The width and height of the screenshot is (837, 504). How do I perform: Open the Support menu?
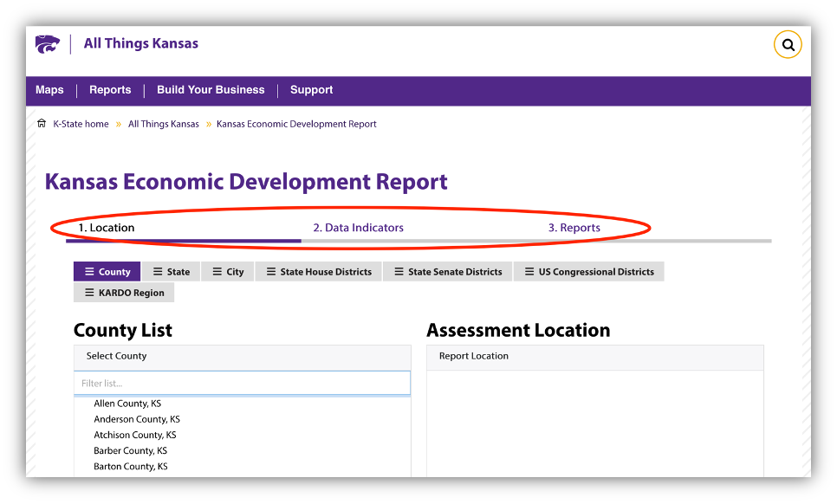click(x=312, y=90)
